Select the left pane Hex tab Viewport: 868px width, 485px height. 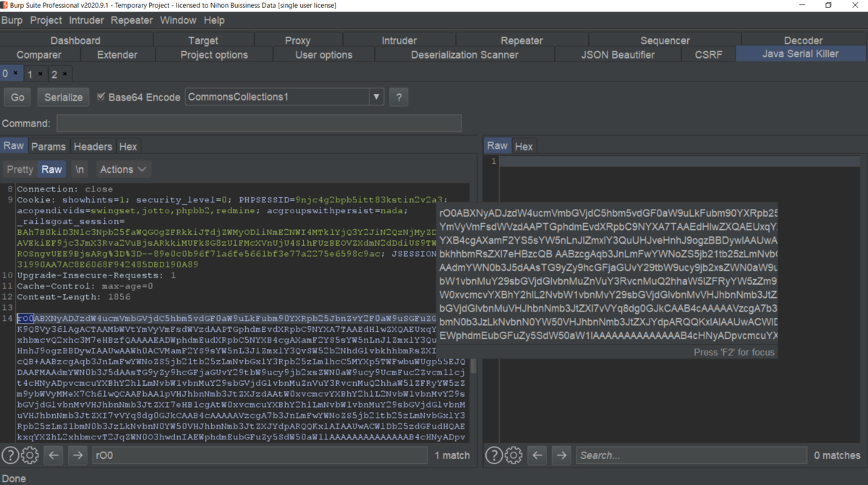[128, 146]
